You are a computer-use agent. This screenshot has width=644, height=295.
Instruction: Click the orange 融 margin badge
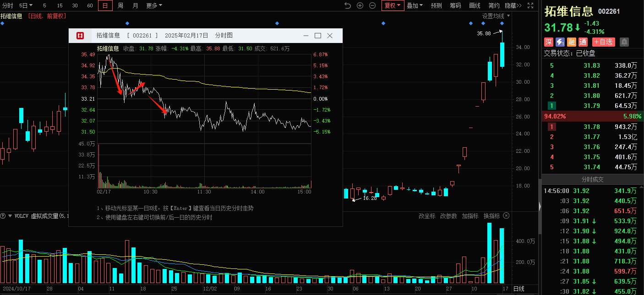572,42
